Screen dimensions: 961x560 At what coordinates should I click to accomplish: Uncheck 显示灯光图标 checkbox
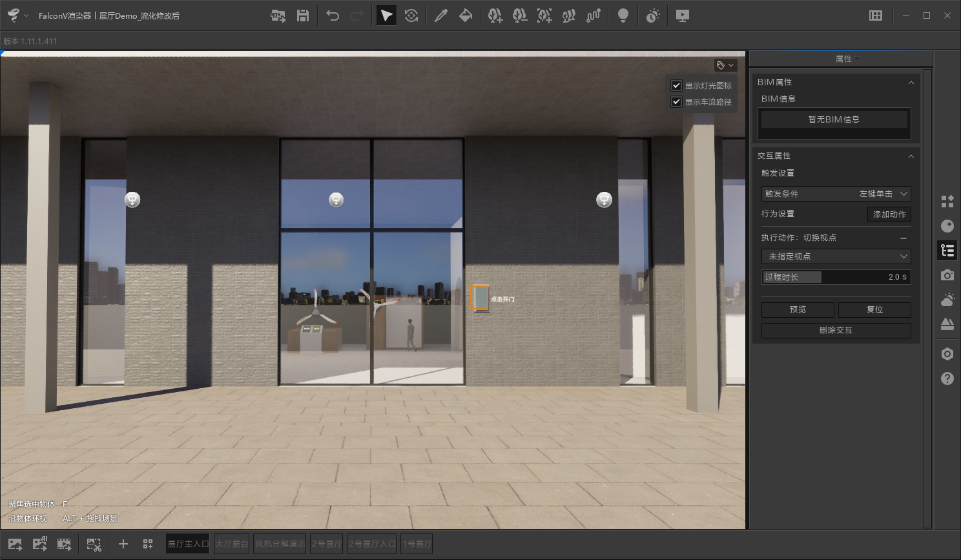pyautogui.click(x=676, y=85)
